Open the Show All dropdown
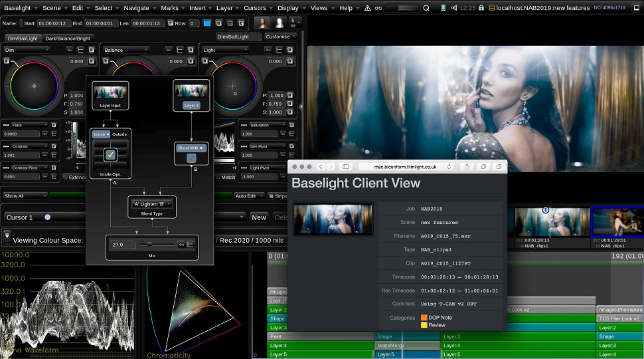644x359 pixels. click(25, 195)
